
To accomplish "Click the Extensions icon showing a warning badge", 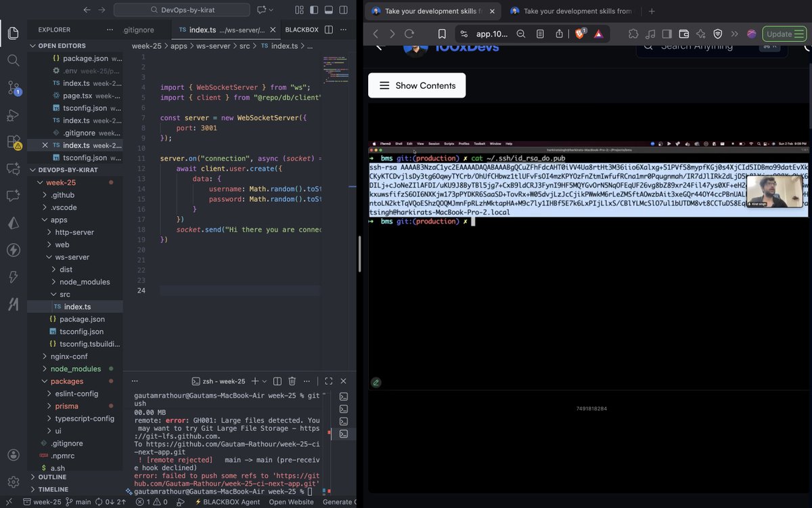I will point(13,142).
